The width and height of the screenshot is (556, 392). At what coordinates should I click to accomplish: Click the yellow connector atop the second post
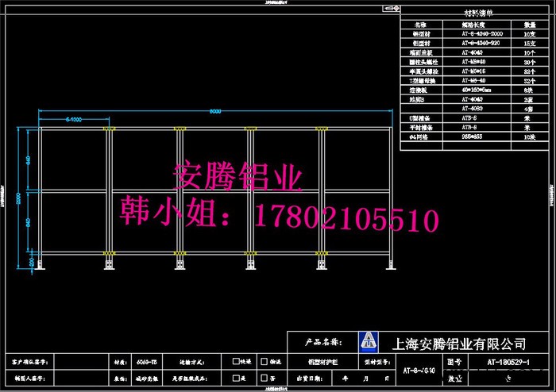pos(110,129)
